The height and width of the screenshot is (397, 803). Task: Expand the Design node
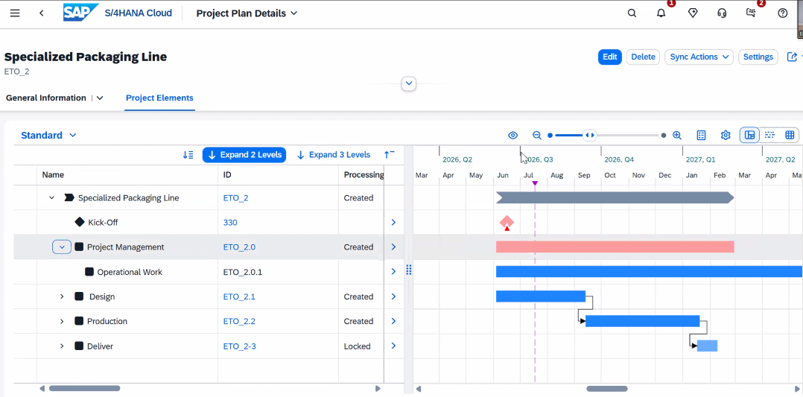(x=61, y=297)
